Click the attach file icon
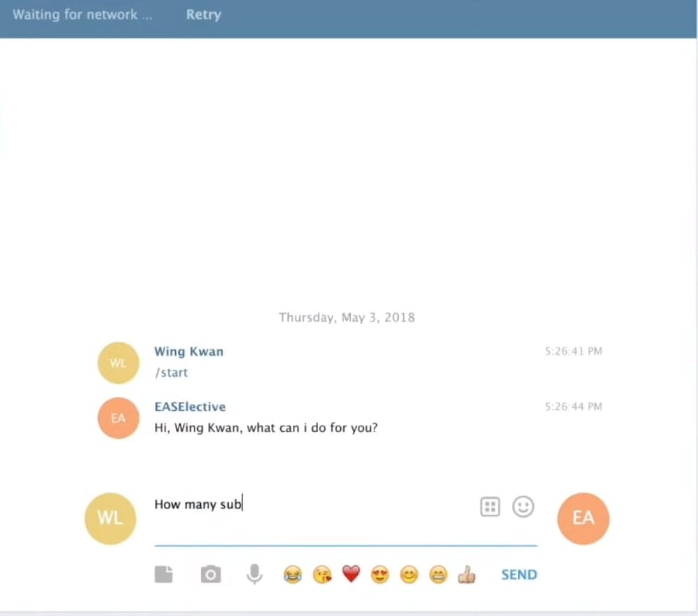Screen dimensions: 698x616 (x=163, y=574)
